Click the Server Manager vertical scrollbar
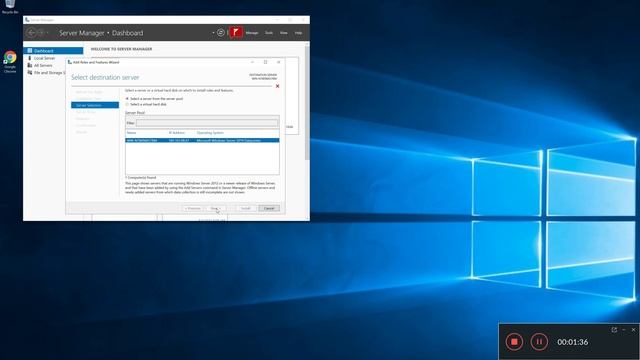Image resolution: width=640 pixels, height=360 pixels. coord(307,102)
